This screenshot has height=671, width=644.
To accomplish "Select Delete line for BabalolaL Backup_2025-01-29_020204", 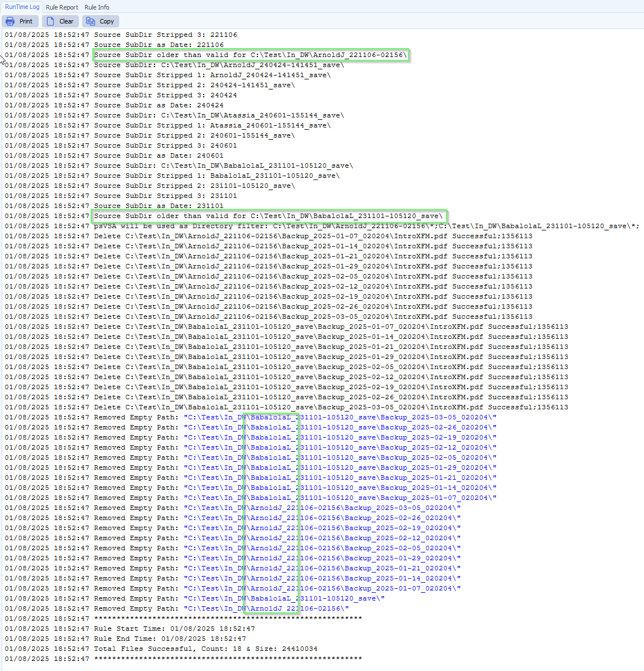I will coord(286,357).
